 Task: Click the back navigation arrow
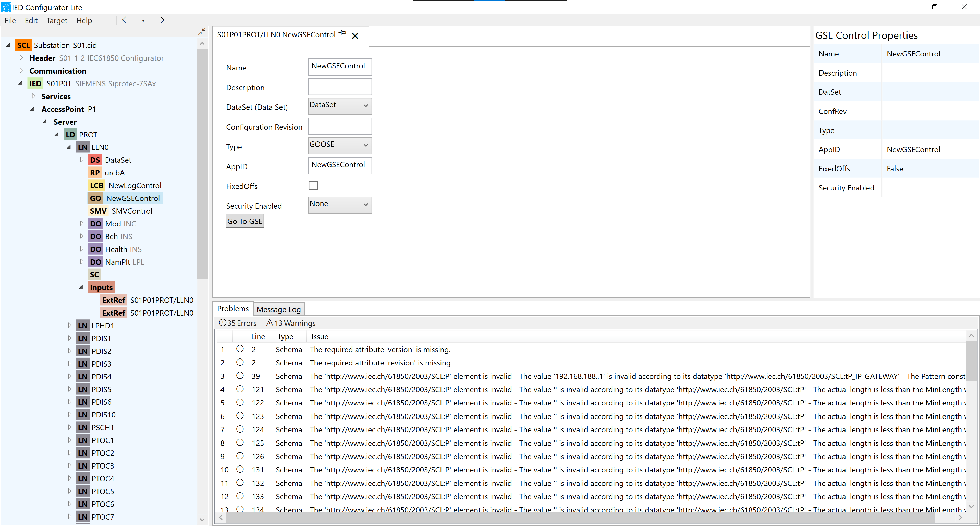126,20
